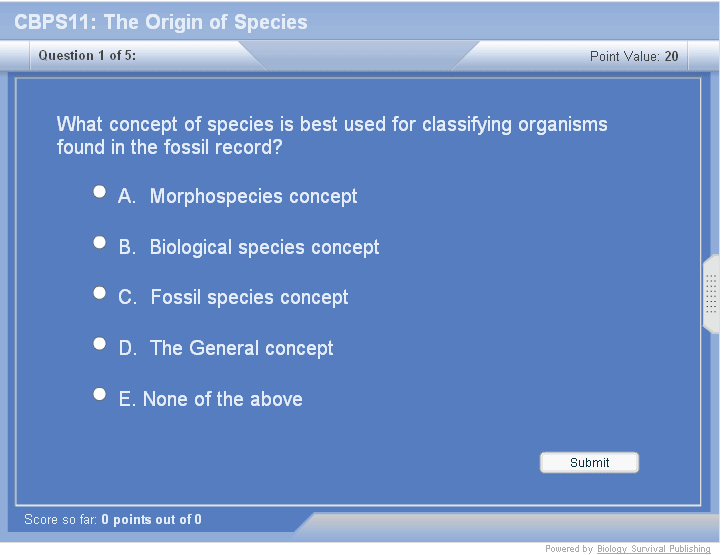
Task: Click the 'Score so far' status text
Action: [x=112, y=520]
